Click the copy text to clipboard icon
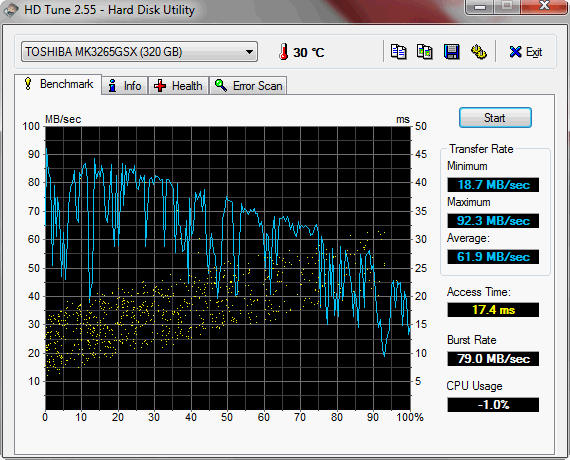Image resolution: width=570 pixels, height=460 pixels. [398, 52]
